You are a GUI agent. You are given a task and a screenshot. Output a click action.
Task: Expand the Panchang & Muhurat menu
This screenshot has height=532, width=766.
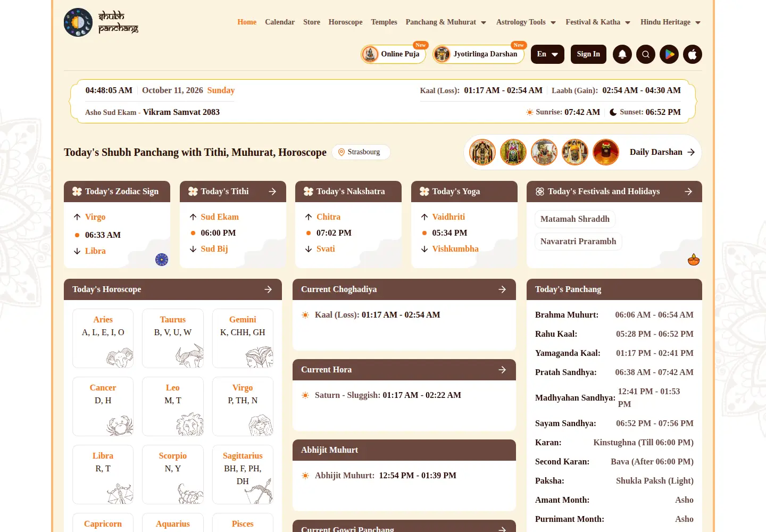446,22
